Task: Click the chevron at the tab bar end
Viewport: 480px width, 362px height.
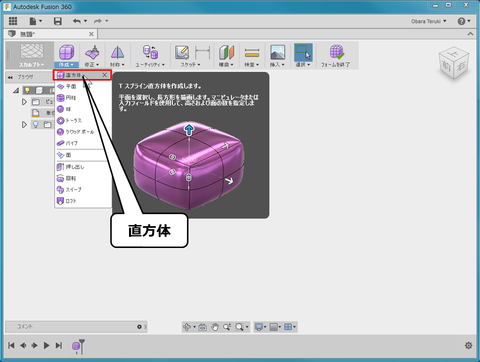Action: pyautogui.click(x=470, y=34)
